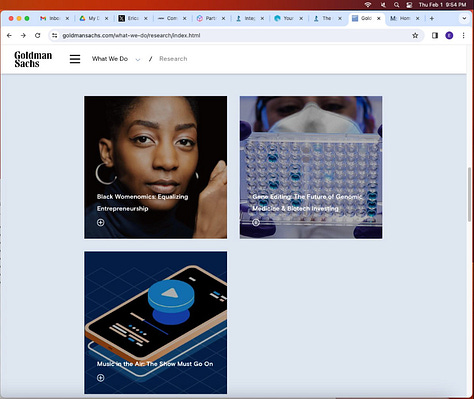Screen dimensions: 474x399
Task: Switch to the X (Twitter) tab
Action: [133, 18]
